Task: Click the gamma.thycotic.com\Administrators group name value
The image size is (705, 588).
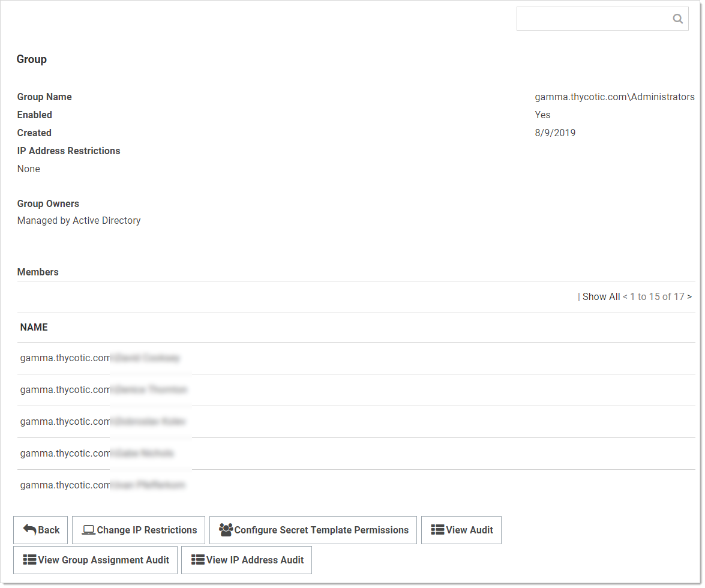Action: pyautogui.click(x=614, y=97)
